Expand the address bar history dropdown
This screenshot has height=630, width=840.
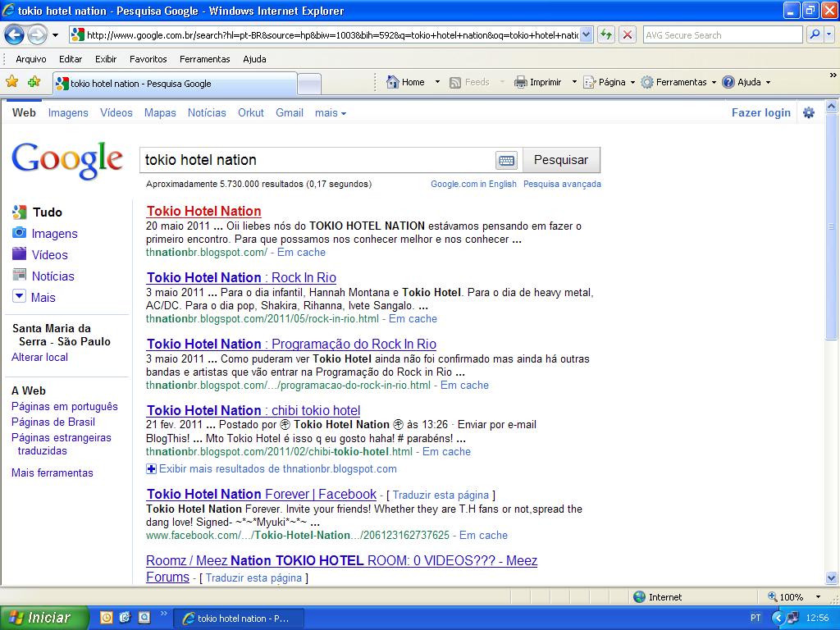pyautogui.click(x=587, y=35)
